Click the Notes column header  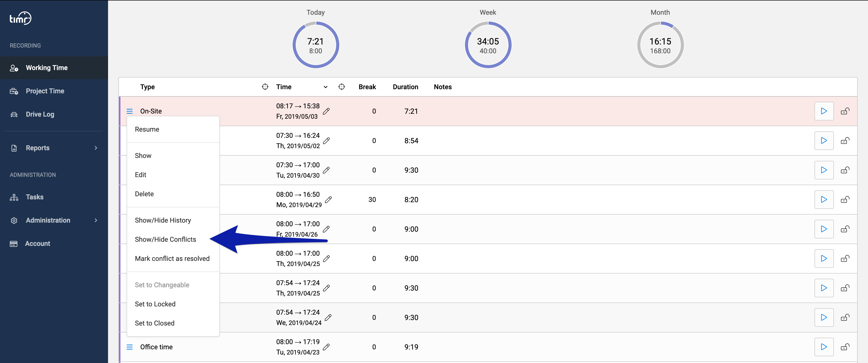(443, 87)
